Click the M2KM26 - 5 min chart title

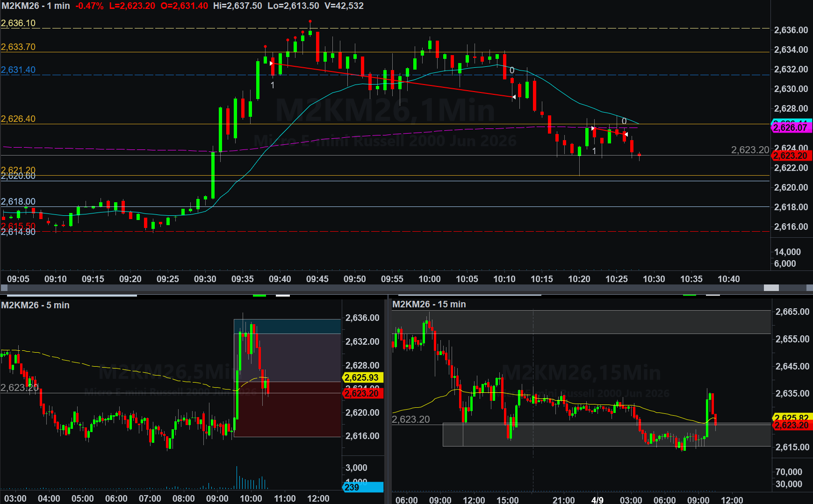tap(35, 305)
